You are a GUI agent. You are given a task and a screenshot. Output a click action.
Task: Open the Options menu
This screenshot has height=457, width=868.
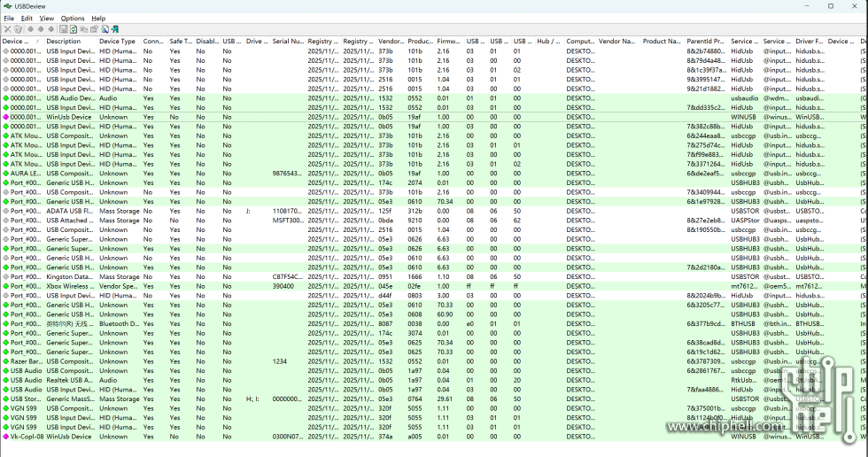point(73,18)
